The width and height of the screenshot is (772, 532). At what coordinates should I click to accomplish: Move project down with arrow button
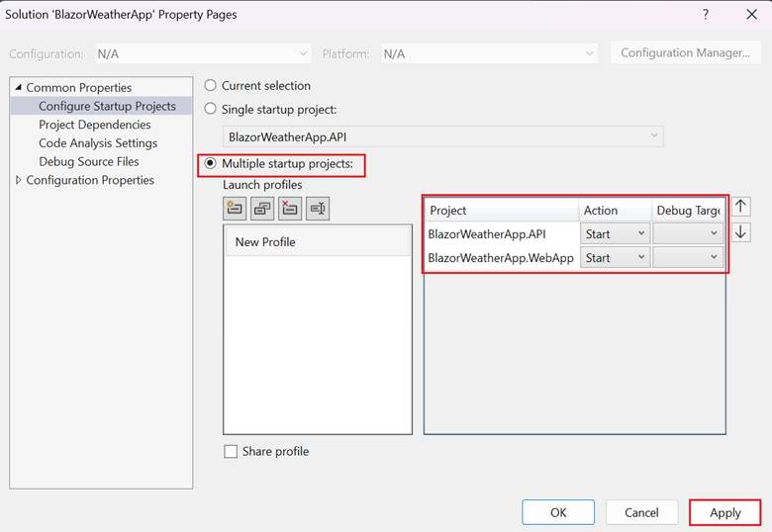pos(740,232)
